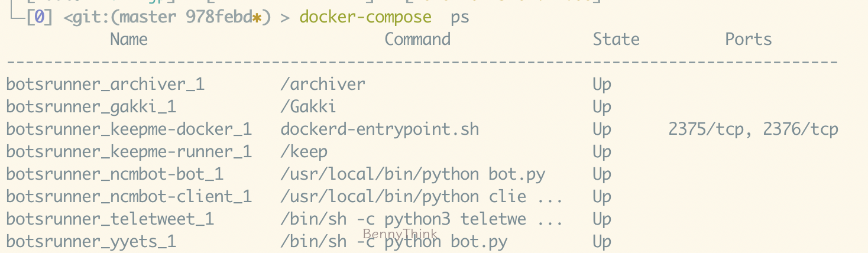Select botsrunner_gakki_1 container name

coord(91,107)
